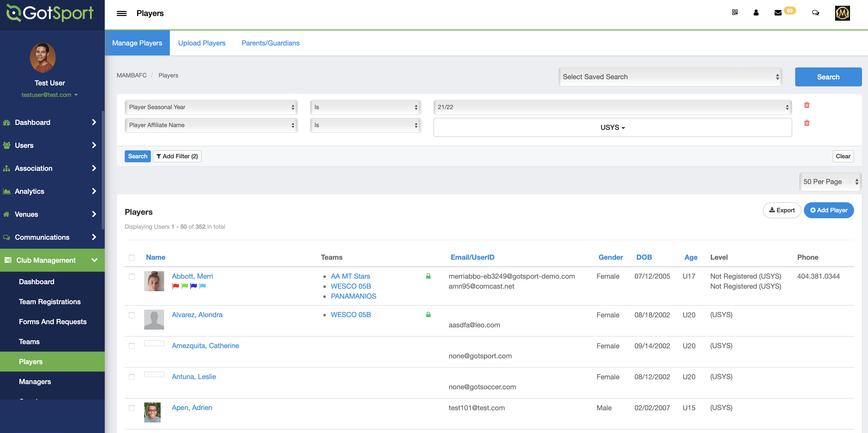Click the MAMBAFC breadcrumb link
This screenshot has height=433, width=868.
pyautogui.click(x=131, y=75)
